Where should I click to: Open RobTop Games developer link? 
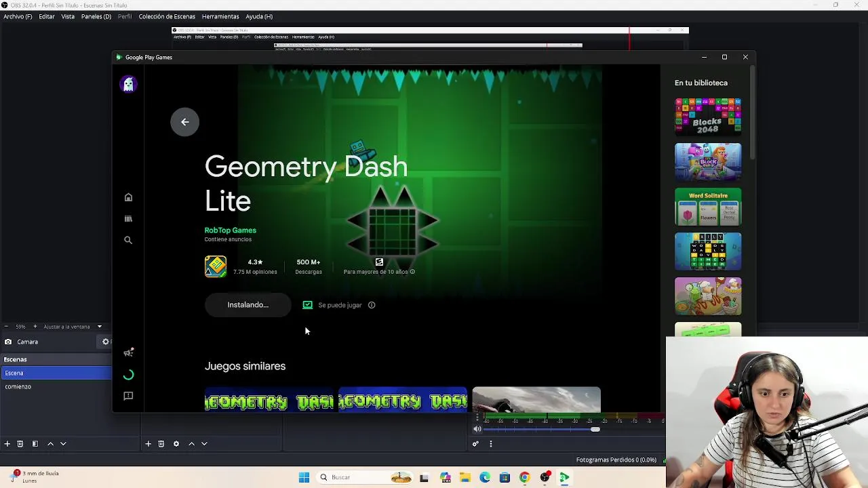click(231, 230)
